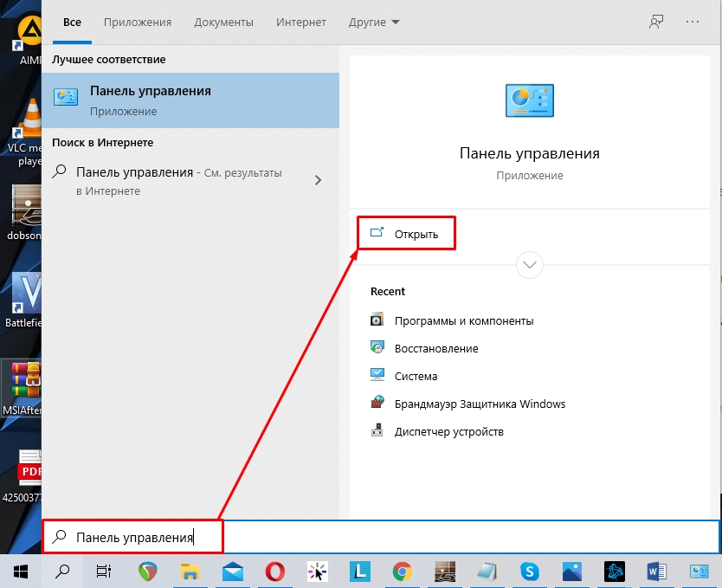Open recent item Диспетчер устройств
The width and height of the screenshot is (722, 588).
pyautogui.click(x=448, y=431)
